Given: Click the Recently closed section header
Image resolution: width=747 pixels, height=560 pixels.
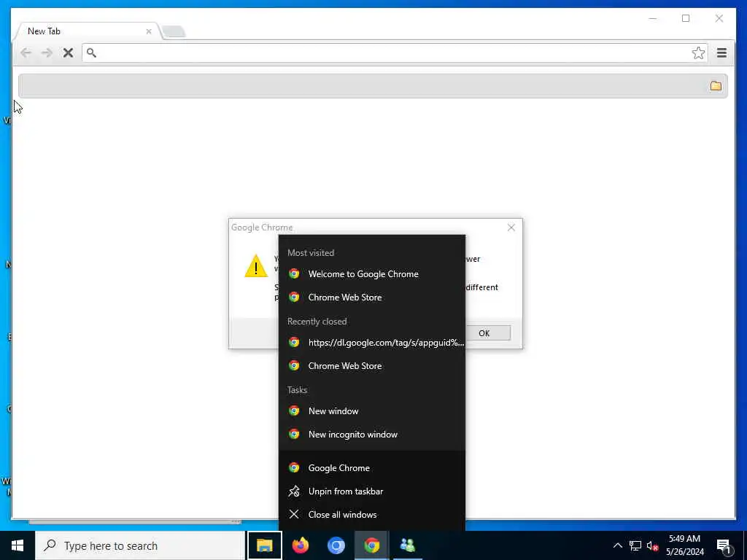Looking at the screenshot, I should 317,322.
